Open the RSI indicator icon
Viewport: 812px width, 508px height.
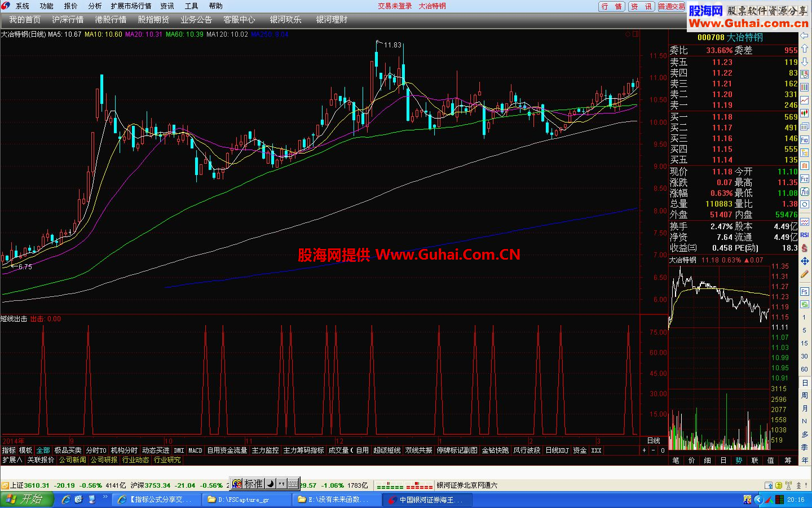805,235
